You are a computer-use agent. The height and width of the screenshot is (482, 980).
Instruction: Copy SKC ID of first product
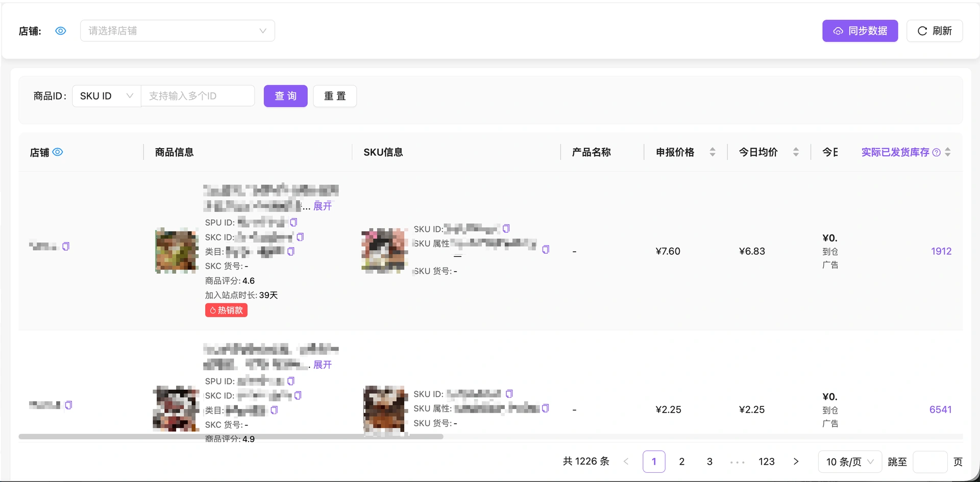click(x=300, y=237)
